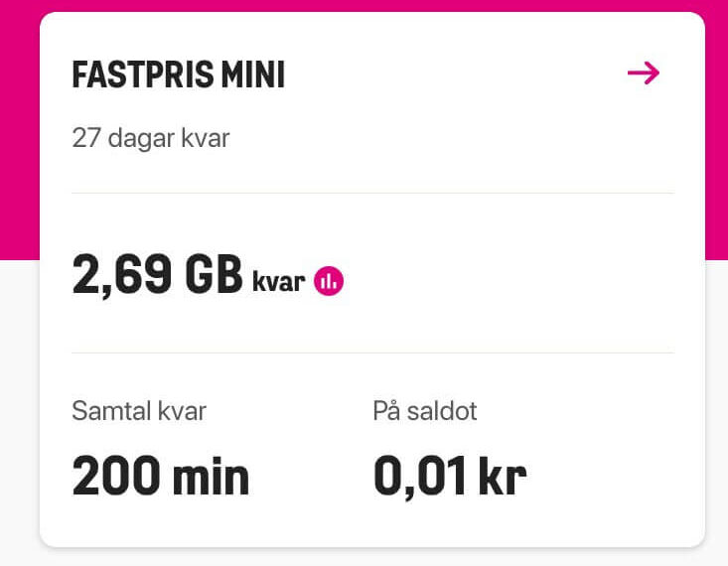Select the FASTPRIS MINI plan title
The width and height of the screenshot is (728, 566).
tap(179, 74)
